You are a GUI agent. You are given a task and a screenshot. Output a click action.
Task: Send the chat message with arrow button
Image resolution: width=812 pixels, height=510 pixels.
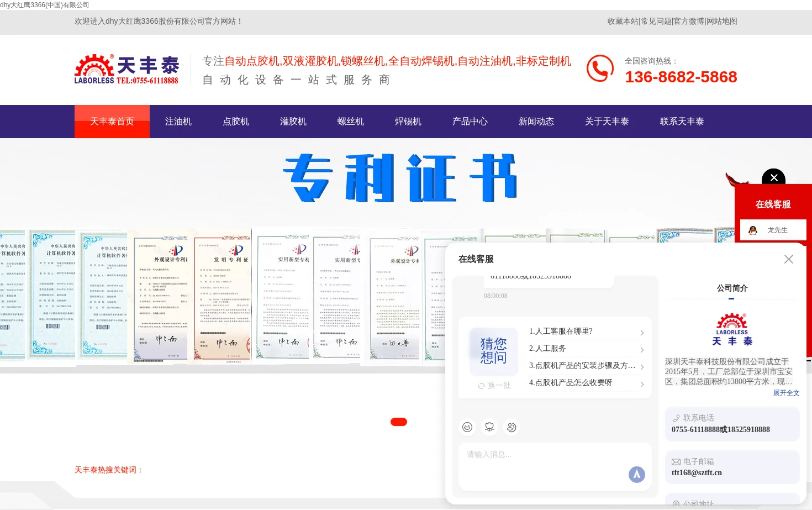pyautogui.click(x=637, y=474)
